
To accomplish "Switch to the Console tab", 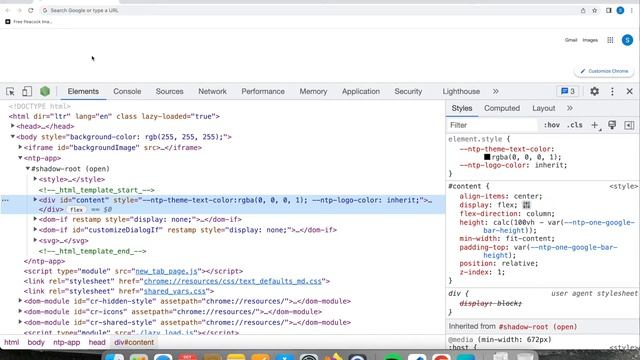I will (127, 91).
